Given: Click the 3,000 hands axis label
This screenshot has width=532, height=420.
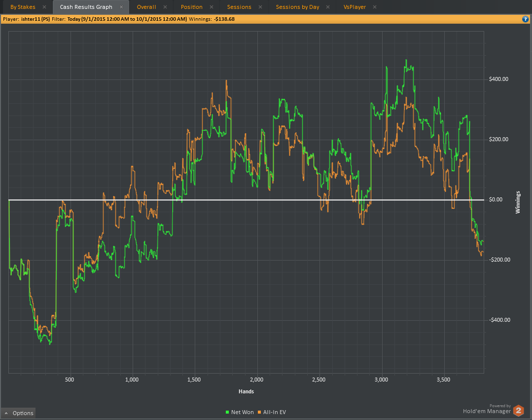Looking at the screenshot, I should 381,380.
